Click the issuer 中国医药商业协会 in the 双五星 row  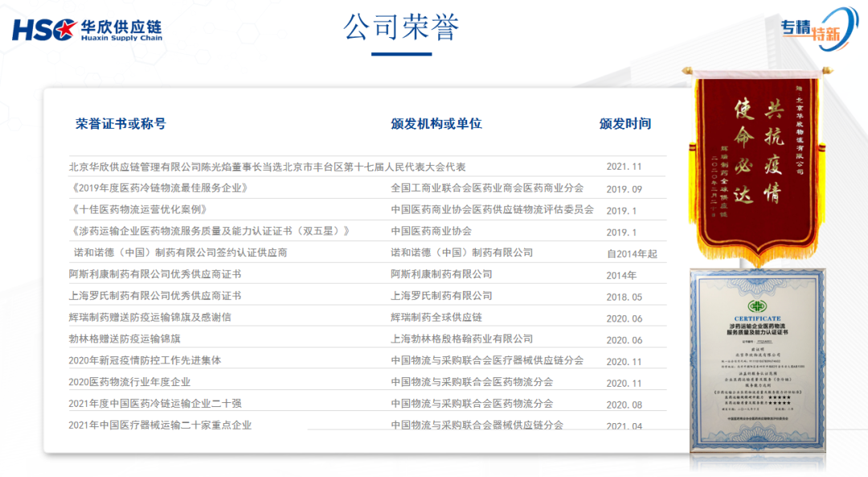tap(432, 232)
